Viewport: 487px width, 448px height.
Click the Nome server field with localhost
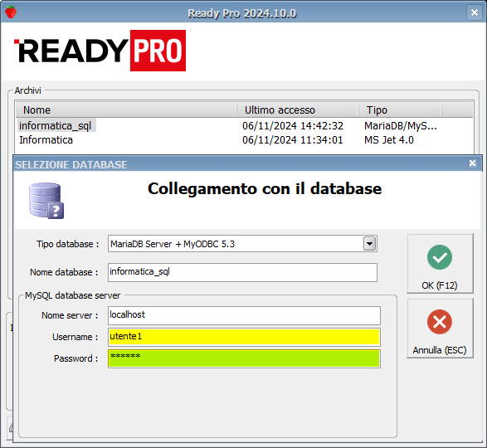(x=244, y=315)
